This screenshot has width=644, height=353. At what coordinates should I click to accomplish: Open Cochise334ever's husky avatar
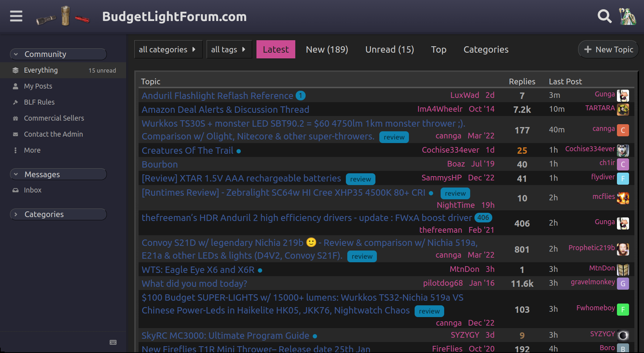623,151
